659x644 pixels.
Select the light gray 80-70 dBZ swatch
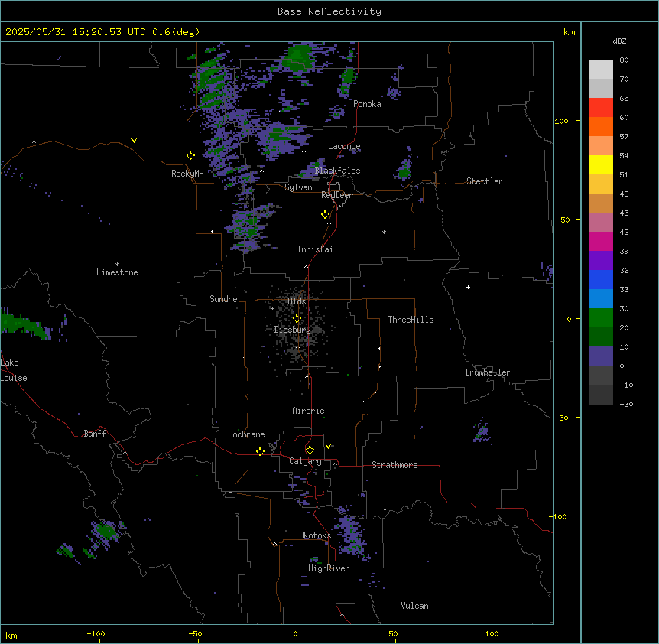(x=601, y=70)
